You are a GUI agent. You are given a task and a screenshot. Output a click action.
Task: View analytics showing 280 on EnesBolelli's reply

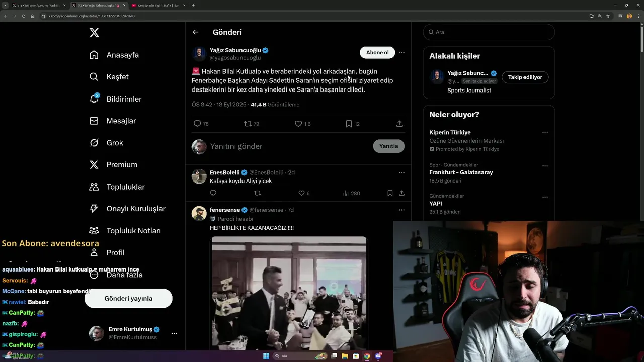351,193
